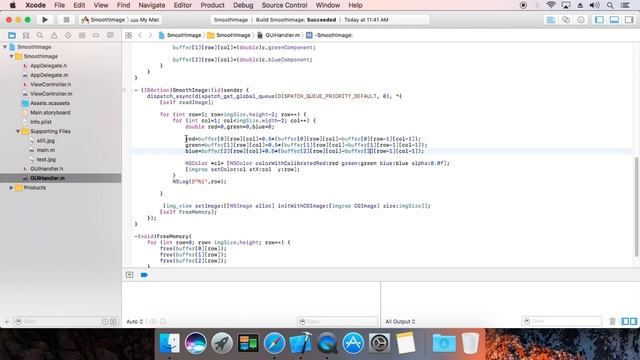Viewport: 640px width, 360px height.
Task: Open the symbol navigator tab
Action: point(26,36)
